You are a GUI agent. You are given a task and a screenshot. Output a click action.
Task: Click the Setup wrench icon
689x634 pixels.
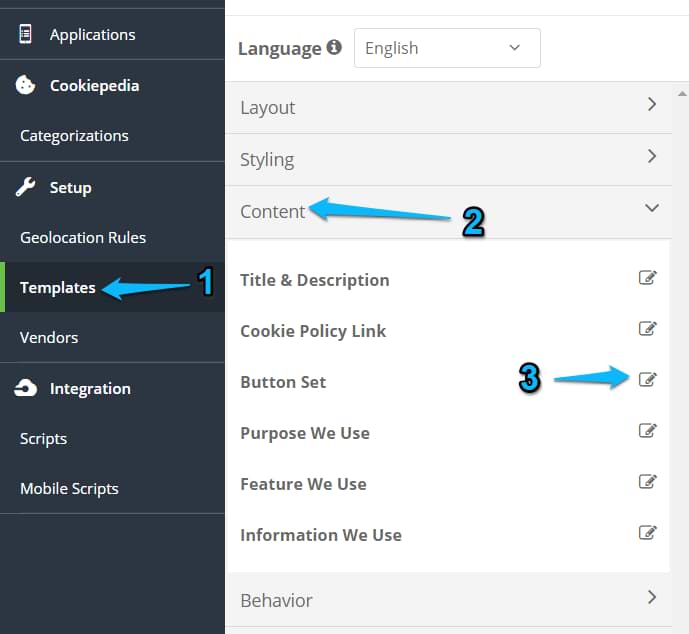pyautogui.click(x=26, y=187)
